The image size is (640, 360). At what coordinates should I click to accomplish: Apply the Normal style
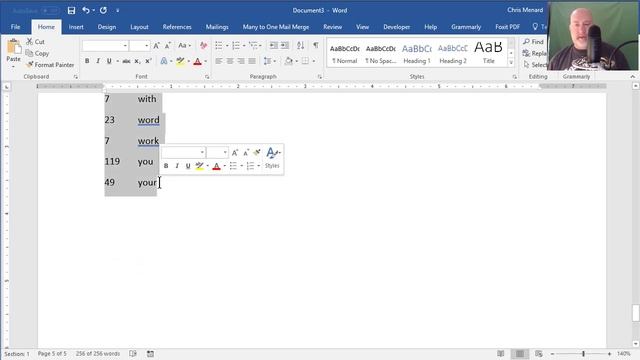(x=344, y=53)
